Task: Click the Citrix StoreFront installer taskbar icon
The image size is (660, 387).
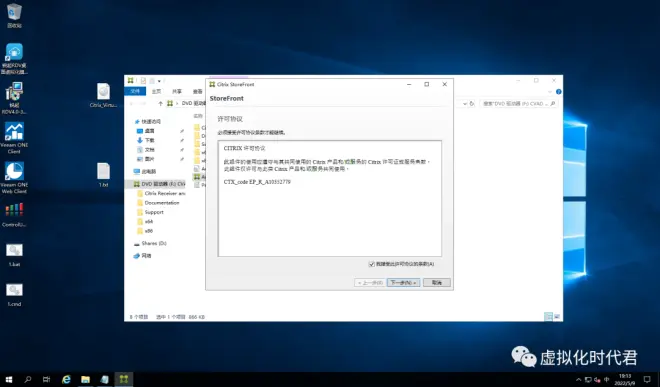Action: [123, 379]
